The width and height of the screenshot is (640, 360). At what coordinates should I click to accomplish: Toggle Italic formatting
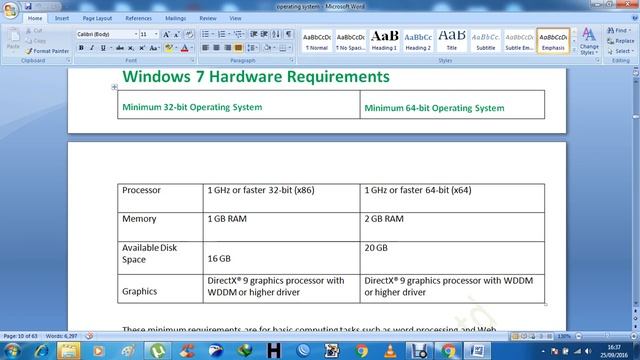pos(92,48)
